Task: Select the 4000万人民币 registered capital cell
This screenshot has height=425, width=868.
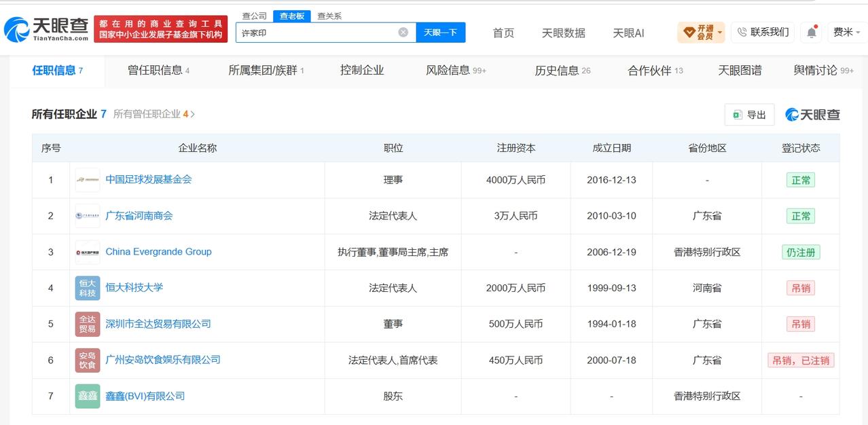Action: point(516,180)
